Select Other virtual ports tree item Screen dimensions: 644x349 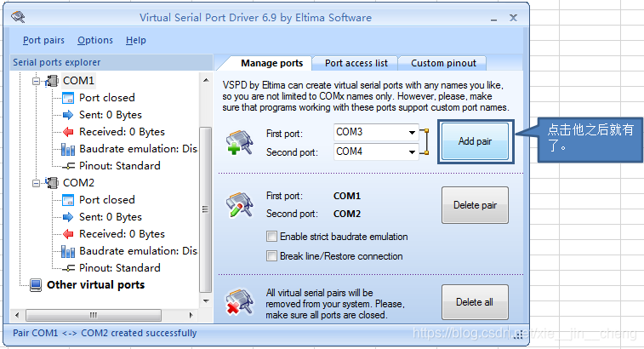pos(95,285)
